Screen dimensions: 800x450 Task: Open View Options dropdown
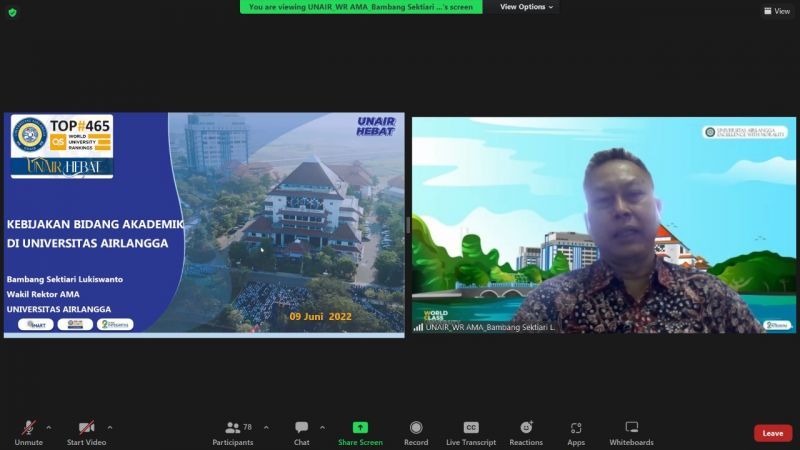[527, 7]
